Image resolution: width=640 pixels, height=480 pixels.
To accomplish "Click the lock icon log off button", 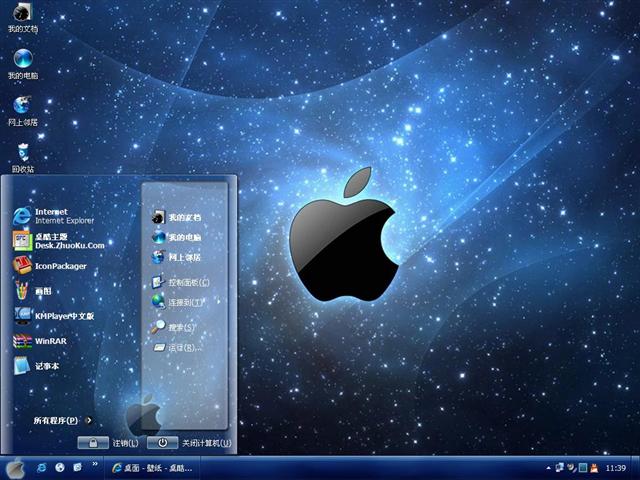I will pos(93,443).
